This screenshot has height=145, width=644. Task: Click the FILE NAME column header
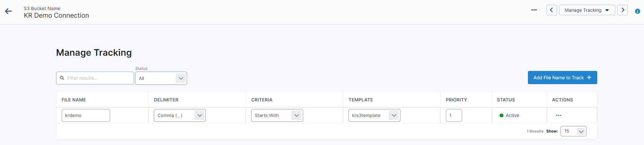coord(74,100)
